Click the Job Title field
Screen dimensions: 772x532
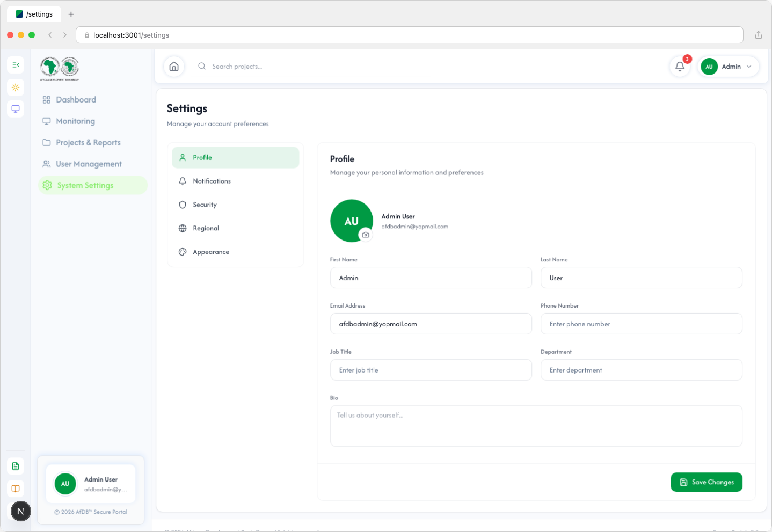[431, 370]
